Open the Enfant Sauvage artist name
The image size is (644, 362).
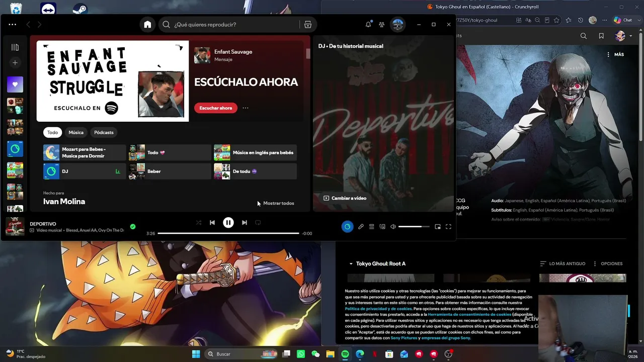[233, 52]
